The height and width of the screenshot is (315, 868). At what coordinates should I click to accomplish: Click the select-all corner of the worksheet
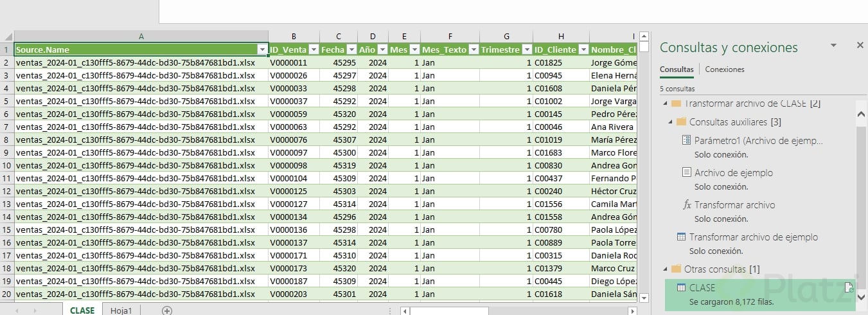(7, 37)
